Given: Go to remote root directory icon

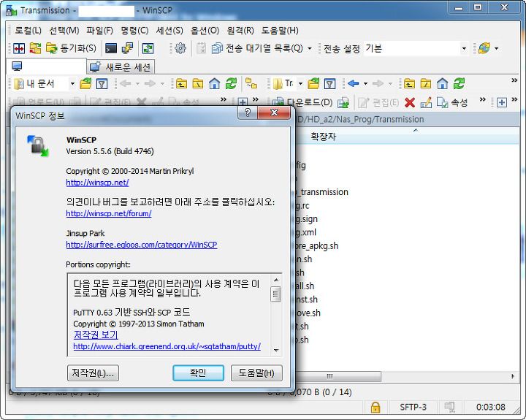Looking at the screenshot, I should tap(426, 83).
